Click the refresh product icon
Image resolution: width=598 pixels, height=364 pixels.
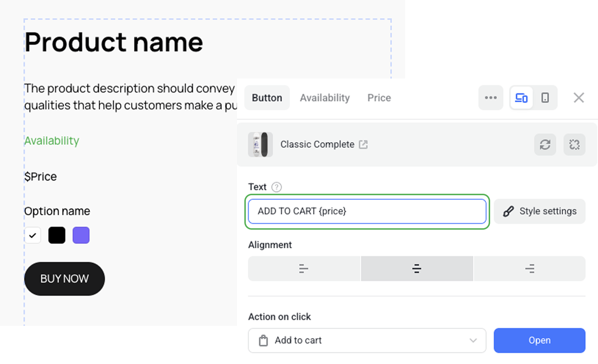tap(545, 145)
